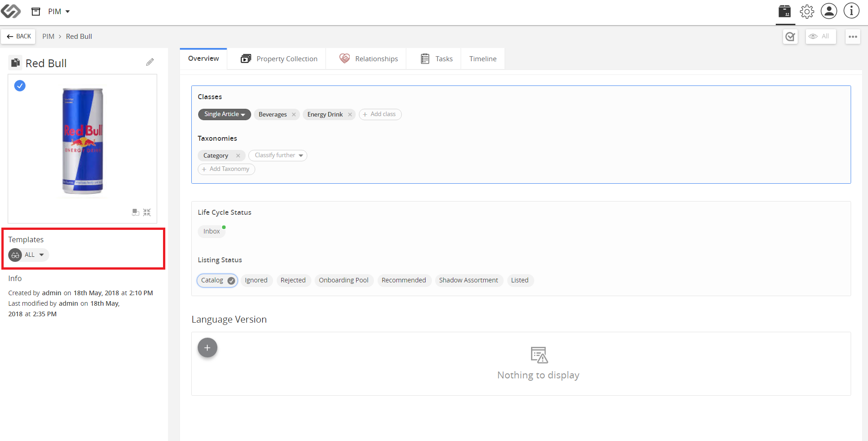Select the Shadow Assortment listing status
The width and height of the screenshot is (868, 441).
pyautogui.click(x=468, y=280)
